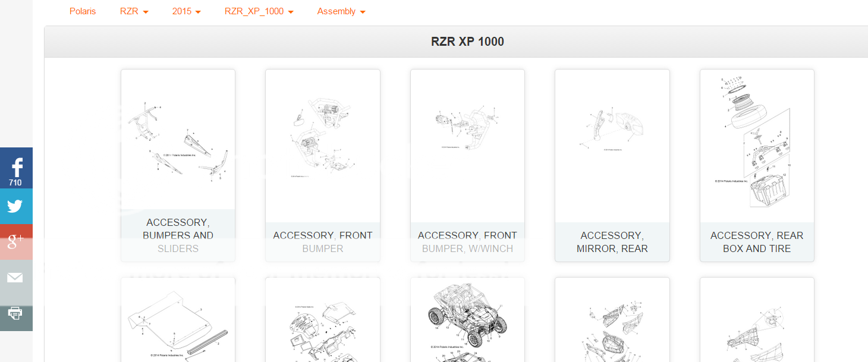The image size is (868, 362).
Task: Expand the Assembly dropdown menu
Action: click(x=341, y=11)
